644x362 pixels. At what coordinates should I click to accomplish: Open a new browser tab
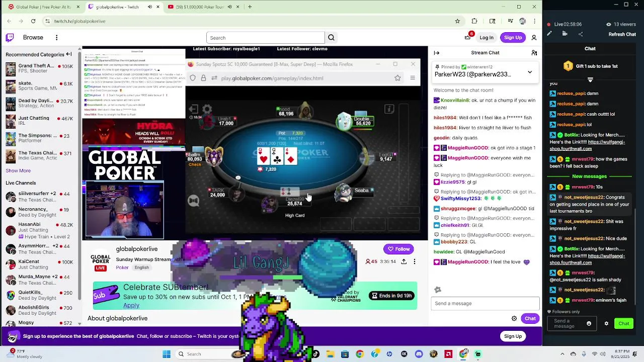point(250,7)
